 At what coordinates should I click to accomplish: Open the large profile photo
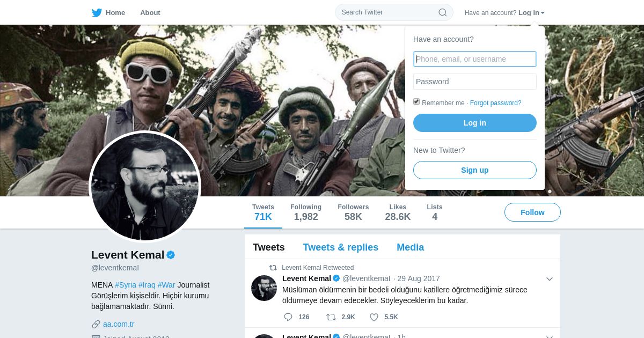pos(145,187)
